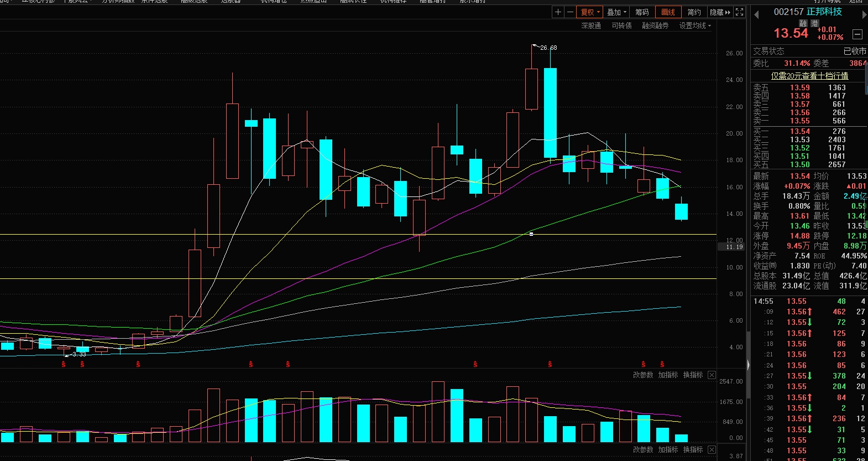Click 加指标 in the volume panel
This screenshot has height=461, width=868.
click(668, 375)
